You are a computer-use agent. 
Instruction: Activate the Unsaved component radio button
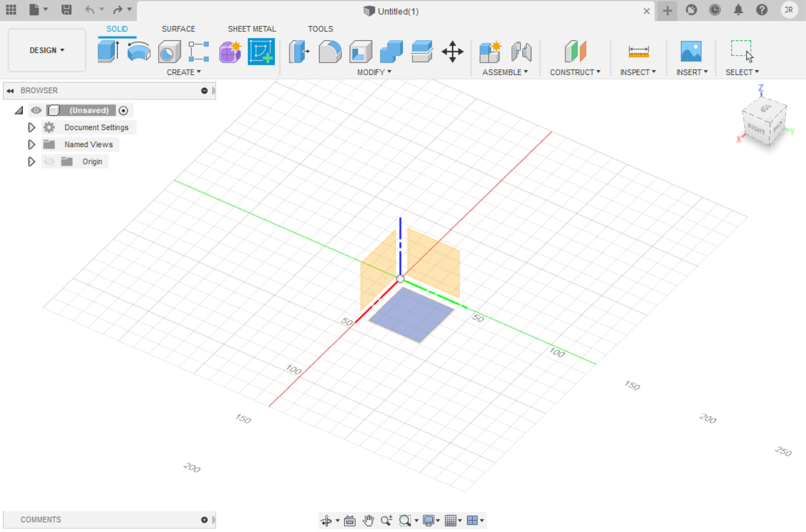123,110
